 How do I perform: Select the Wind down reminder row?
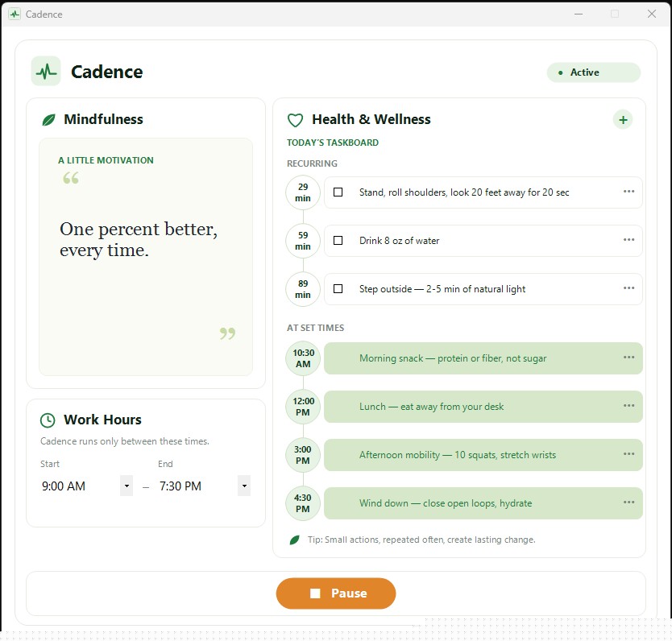(483, 503)
